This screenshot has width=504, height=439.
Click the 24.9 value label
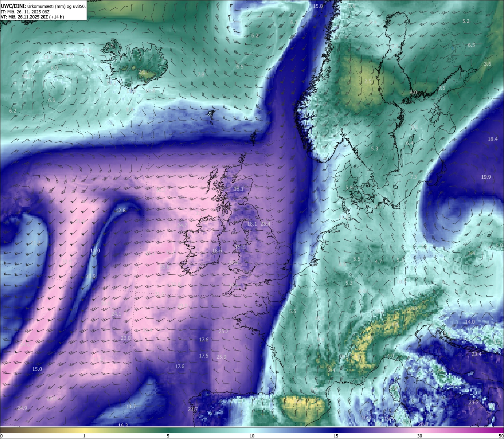click(x=22, y=408)
